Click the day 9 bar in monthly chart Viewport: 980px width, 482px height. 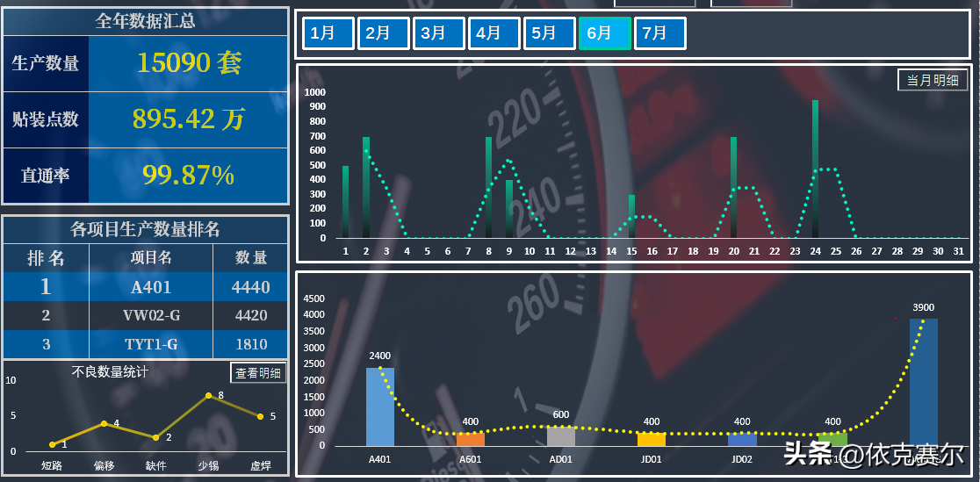coord(509,210)
